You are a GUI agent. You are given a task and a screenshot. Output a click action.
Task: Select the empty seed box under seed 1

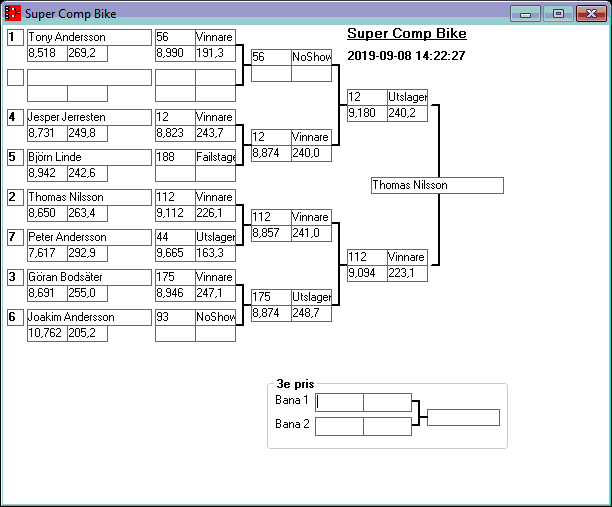click(x=15, y=77)
